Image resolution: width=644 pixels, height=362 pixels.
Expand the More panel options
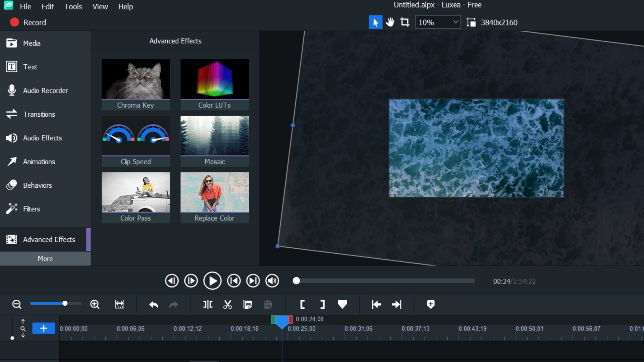tap(45, 258)
